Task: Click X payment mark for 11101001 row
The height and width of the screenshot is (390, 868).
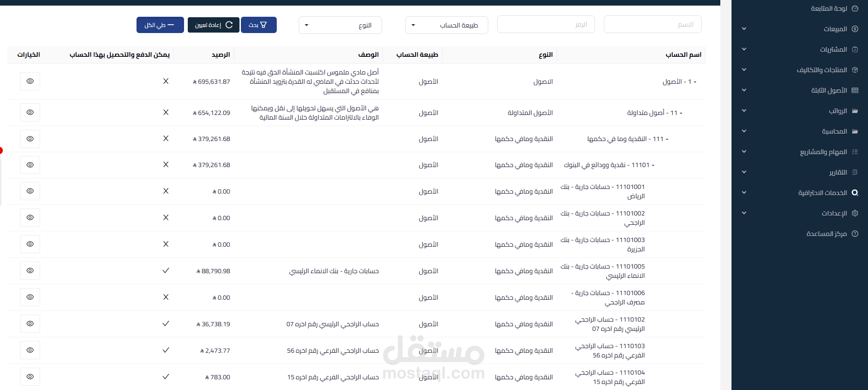Action: (x=166, y=191)
